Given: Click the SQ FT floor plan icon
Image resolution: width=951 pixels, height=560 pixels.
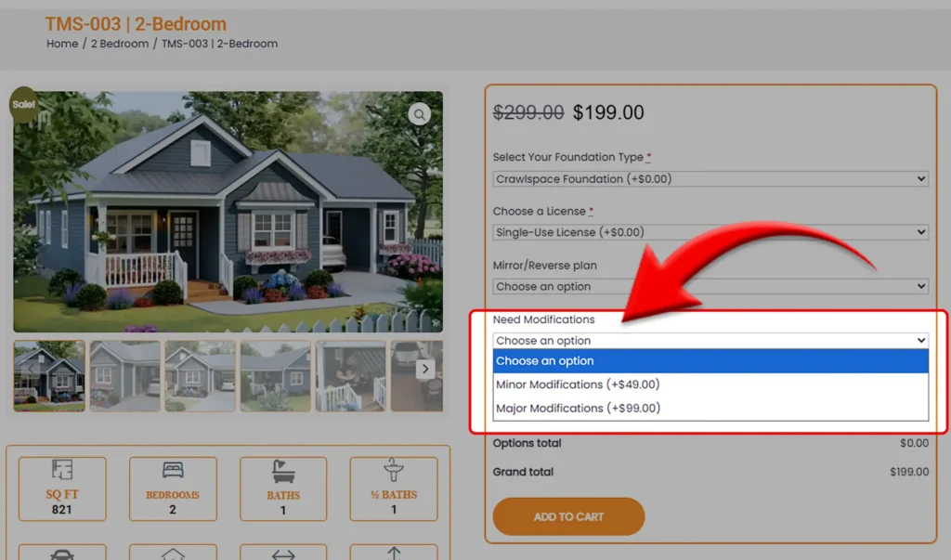Looking at the screenshot, I should (62, 470).
